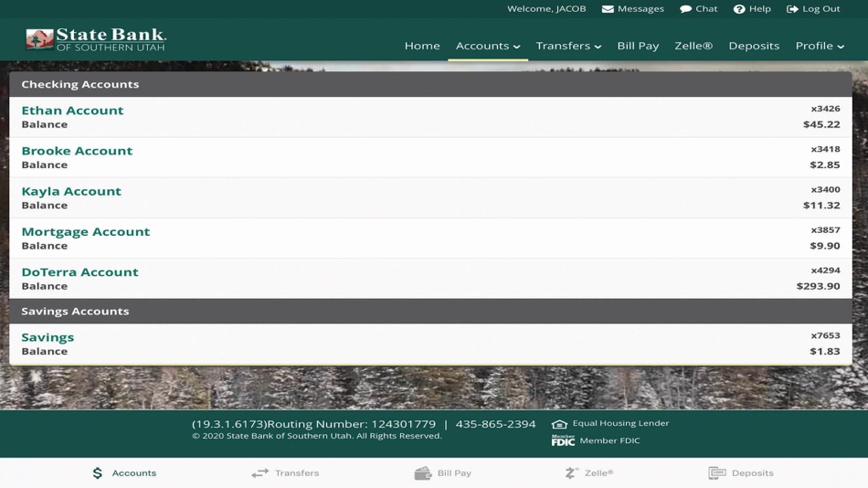Open the Messages envelope icon
868x488 pixels.
[608, 9]
